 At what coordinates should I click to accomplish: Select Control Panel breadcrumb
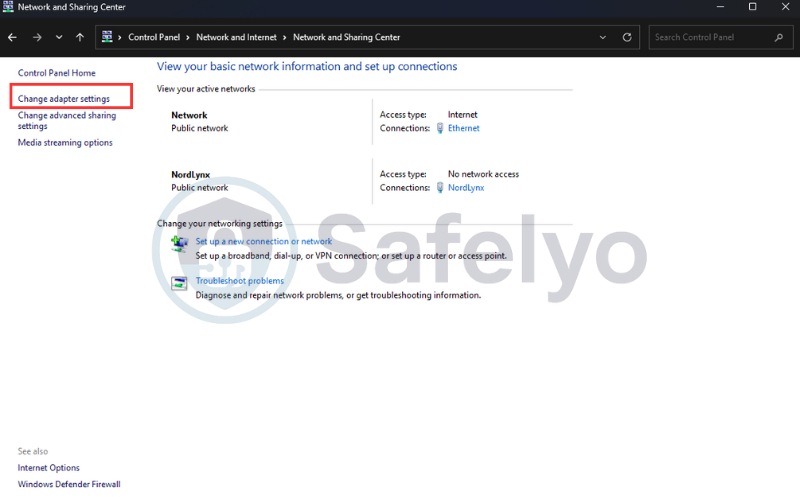coord(154,37)
